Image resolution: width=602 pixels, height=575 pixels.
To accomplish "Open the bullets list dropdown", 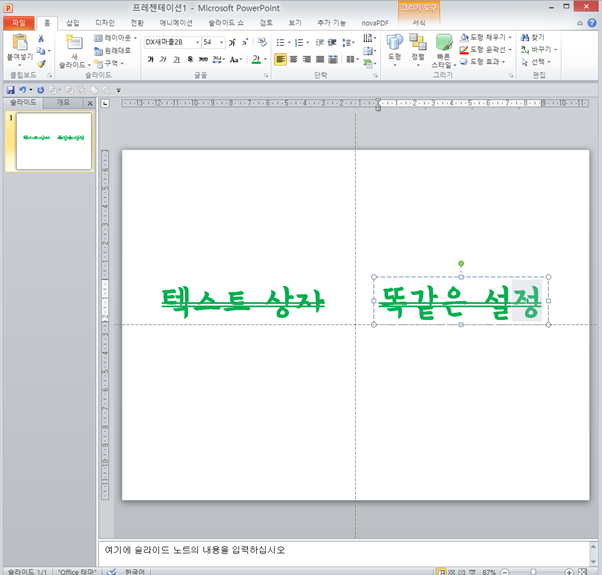I will tap(289, 42).
